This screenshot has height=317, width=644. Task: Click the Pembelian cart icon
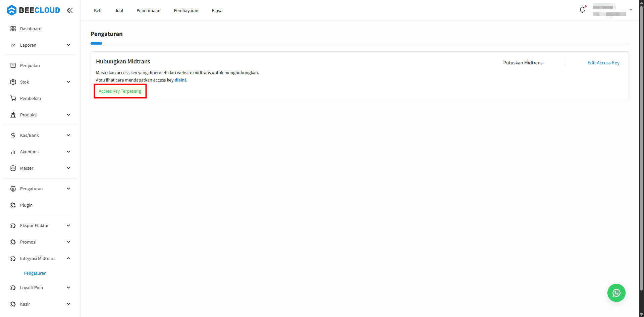click(x=13, y=99)
